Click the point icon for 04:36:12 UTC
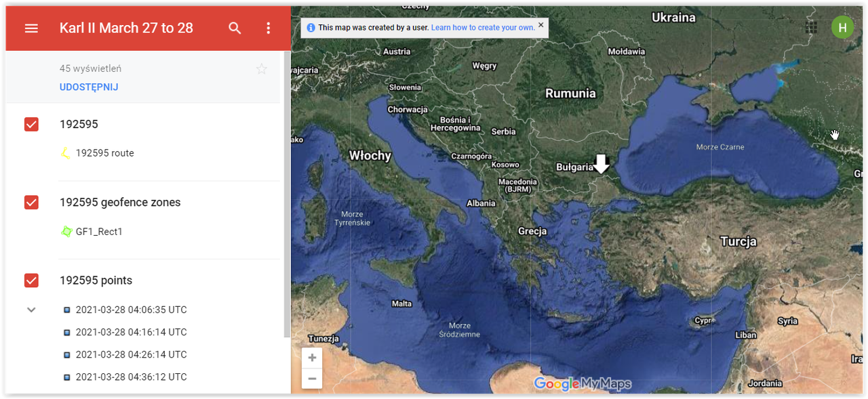 point(66,377)
